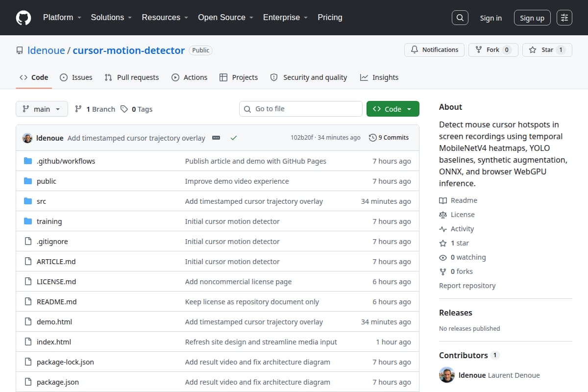Click the Go to file search field
Viewport: 588px width, 392px height.
(x=301, y=109)
